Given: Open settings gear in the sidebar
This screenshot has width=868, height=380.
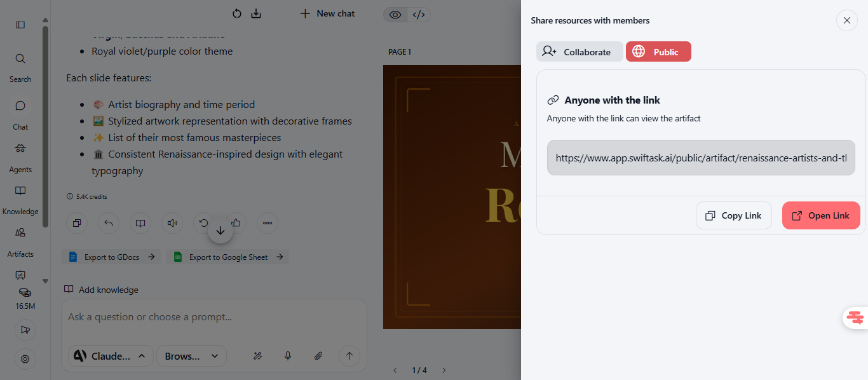Looking at the screenshot, I should coord(25,359).
